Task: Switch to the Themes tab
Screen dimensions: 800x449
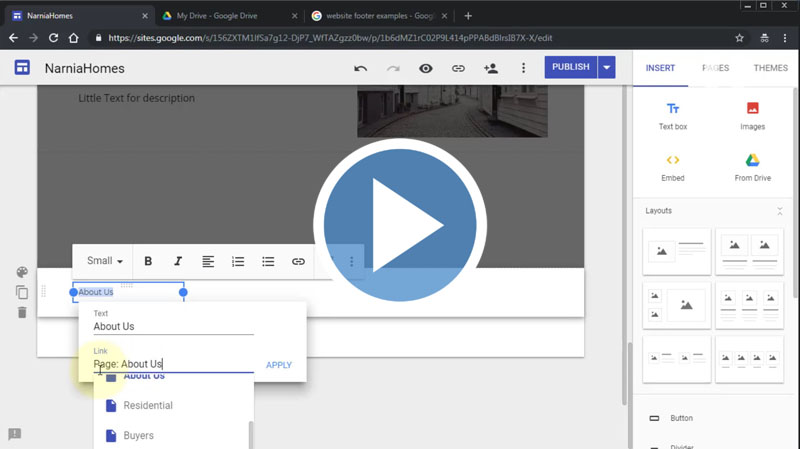Action: 770,68
